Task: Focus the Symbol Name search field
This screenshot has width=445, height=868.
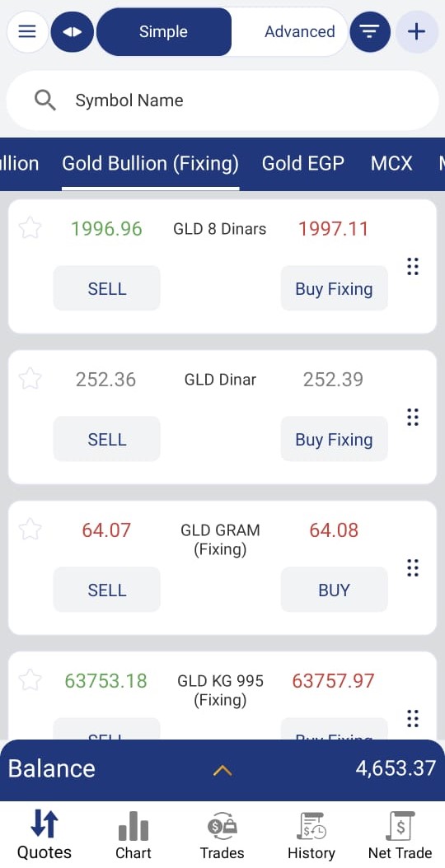Action: tap(222, 100)
